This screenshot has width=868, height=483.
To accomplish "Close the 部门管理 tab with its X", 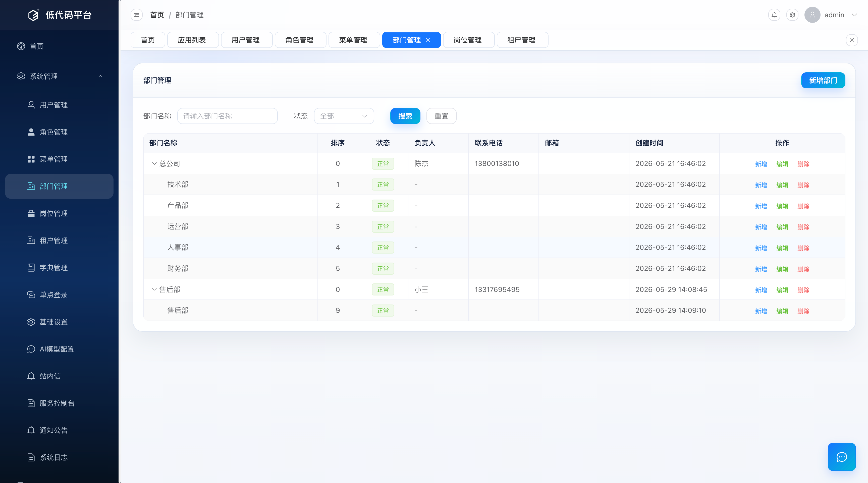I will 428,40.
